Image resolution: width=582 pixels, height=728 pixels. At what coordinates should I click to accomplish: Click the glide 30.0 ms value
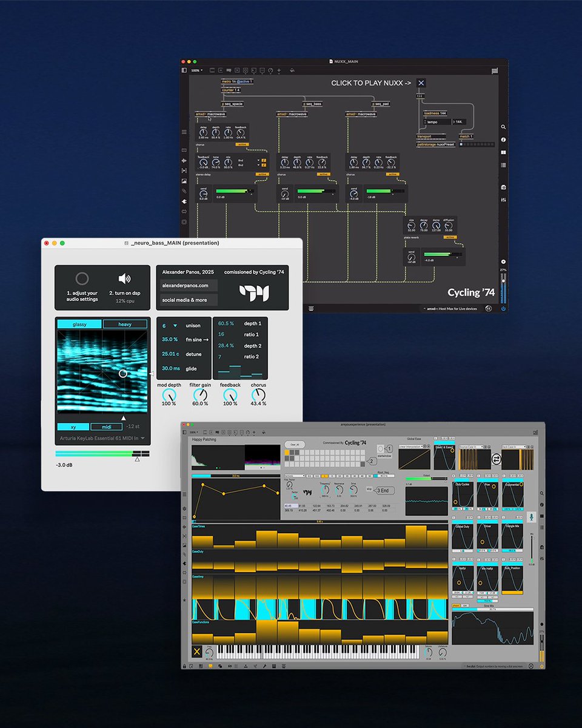171,368
